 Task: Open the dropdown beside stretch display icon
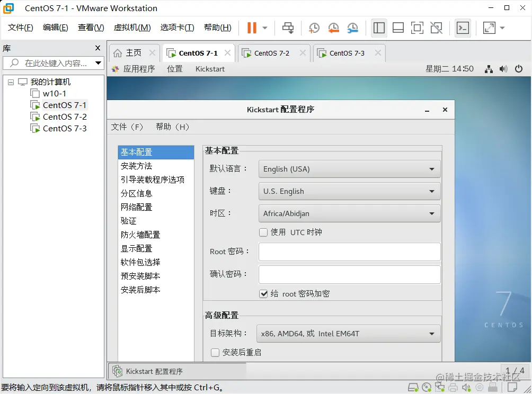[x=502, y=28]
